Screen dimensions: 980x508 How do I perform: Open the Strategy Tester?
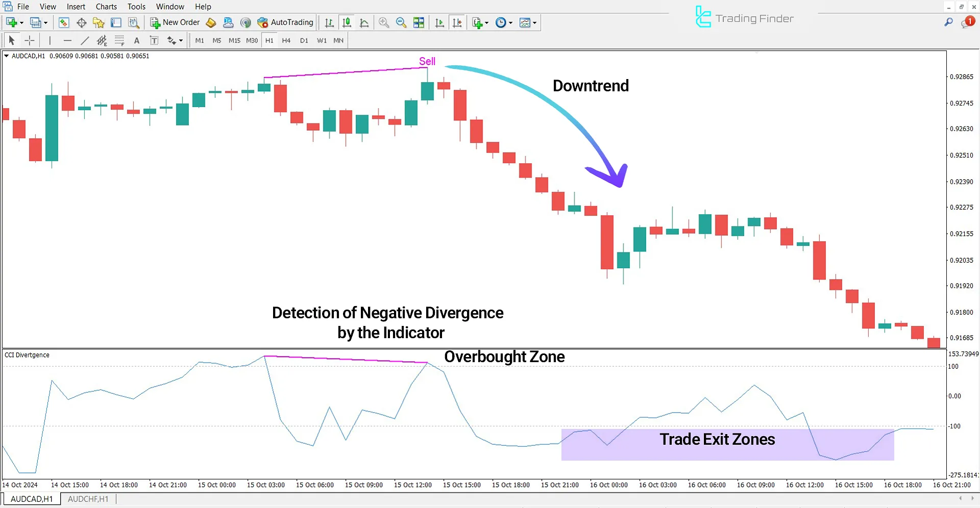pyautogui.click(x=134, y=22)
